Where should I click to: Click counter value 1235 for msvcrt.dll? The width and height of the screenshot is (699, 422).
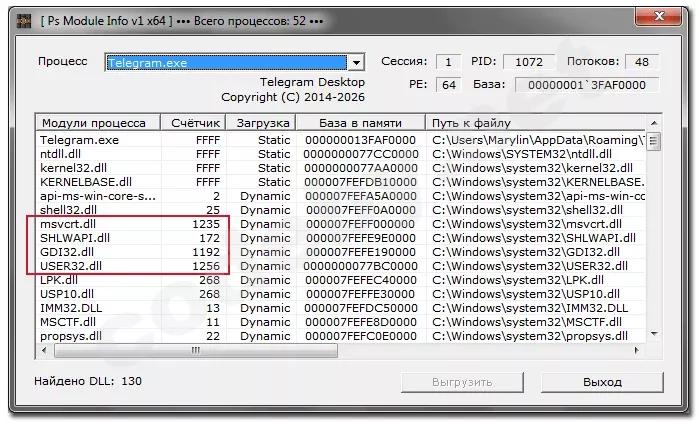(206, 224)
